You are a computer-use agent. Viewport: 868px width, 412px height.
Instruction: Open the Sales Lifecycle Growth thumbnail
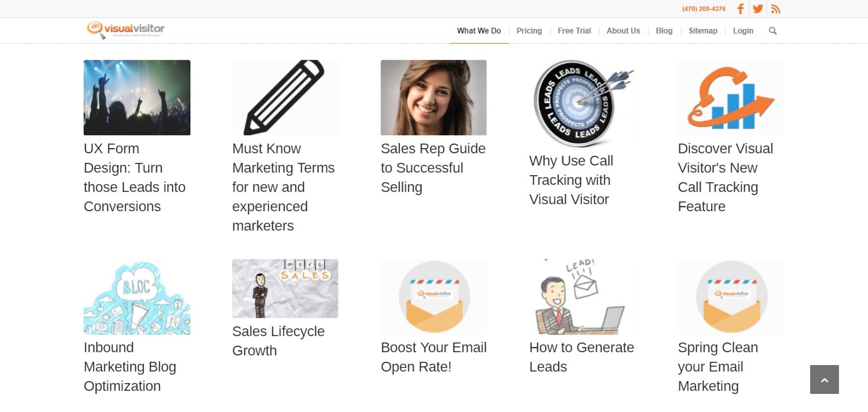coord(285,288)
